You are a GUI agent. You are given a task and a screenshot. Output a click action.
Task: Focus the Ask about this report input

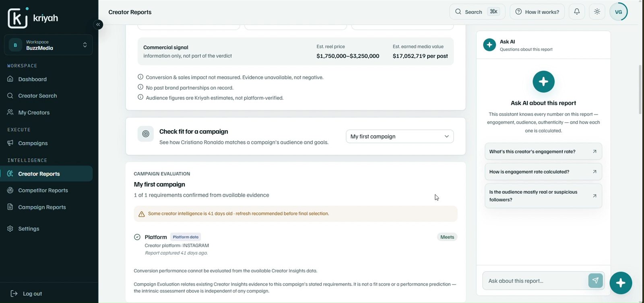tap(536, 281)
